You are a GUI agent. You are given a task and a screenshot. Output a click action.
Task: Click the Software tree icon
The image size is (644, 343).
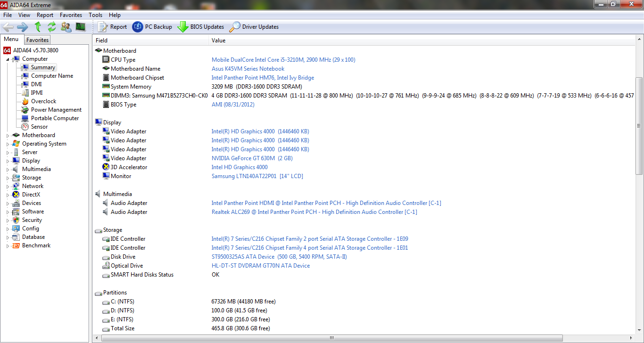[x=16, y=212]
